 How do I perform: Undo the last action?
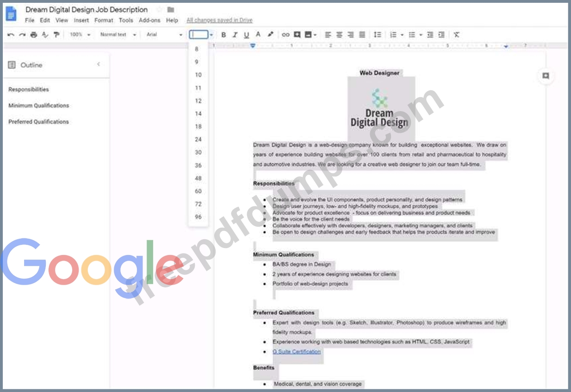click(11, 35)
